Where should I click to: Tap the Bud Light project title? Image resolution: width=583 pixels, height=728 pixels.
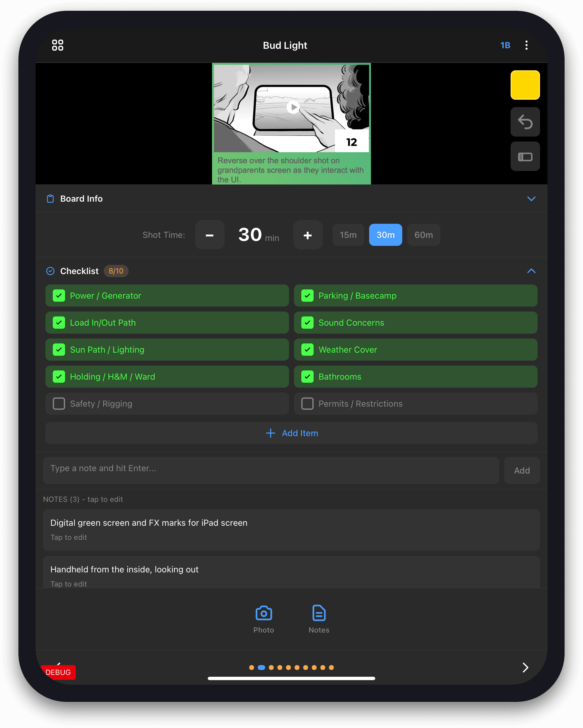click(x=285, y=45)
